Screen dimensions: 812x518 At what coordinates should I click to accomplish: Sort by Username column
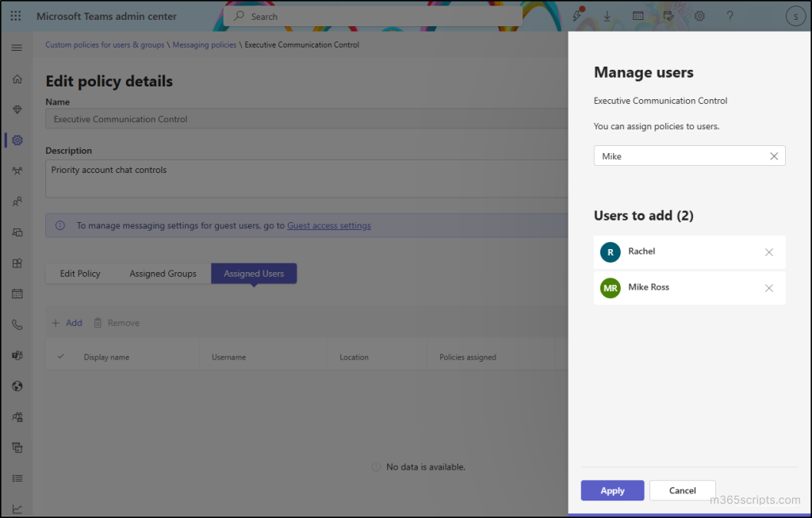point(229,357)
